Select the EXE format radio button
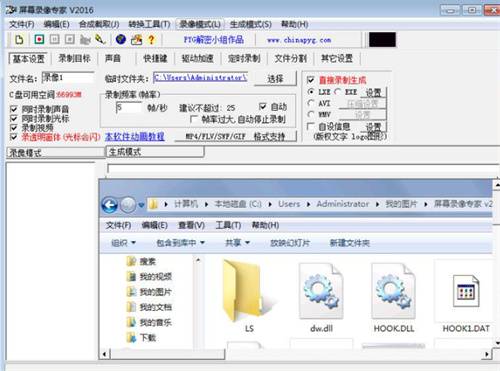The width and height of the screenshot is (500, 371). coord(338,91)
